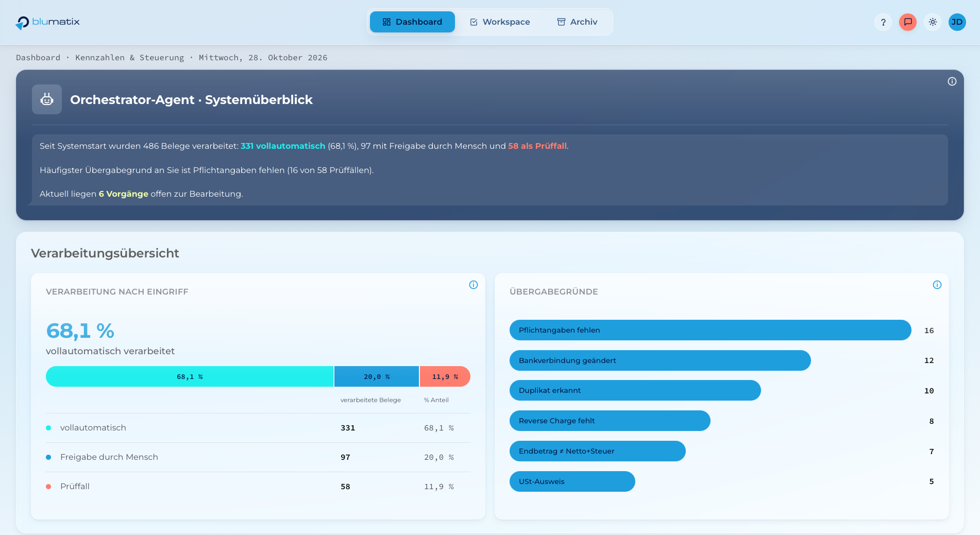Screen dimensions: 980x535
Task: Open the Archiv tab
Action: tap(577, 22)
